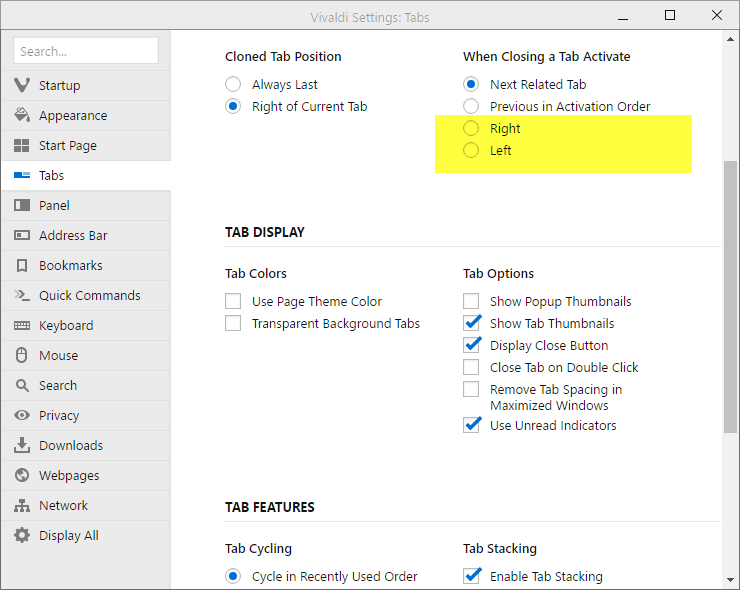This screenshot has height=590, width=740.
Task: Click the scrollbar down arrow
Action: point(731,580)
